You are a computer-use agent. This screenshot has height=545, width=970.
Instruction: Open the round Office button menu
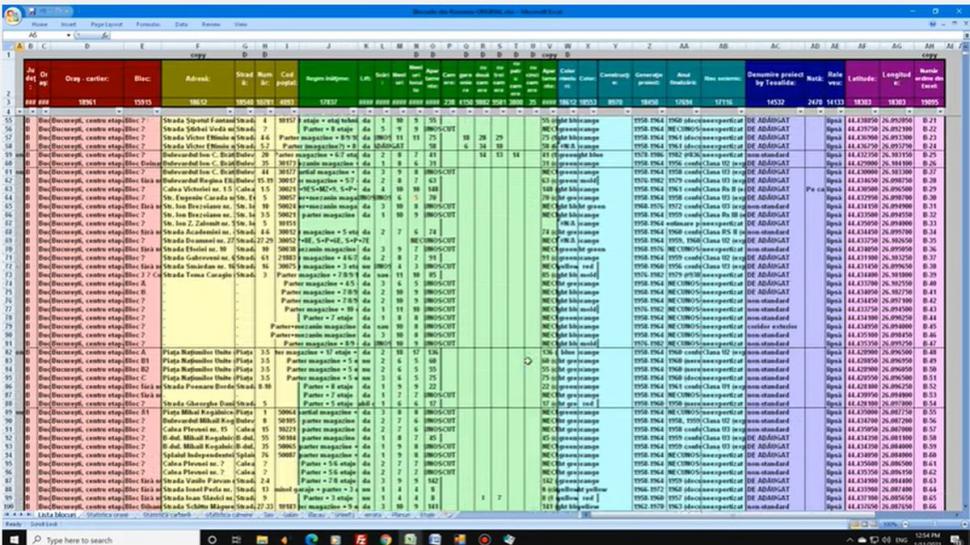[12, 15]
